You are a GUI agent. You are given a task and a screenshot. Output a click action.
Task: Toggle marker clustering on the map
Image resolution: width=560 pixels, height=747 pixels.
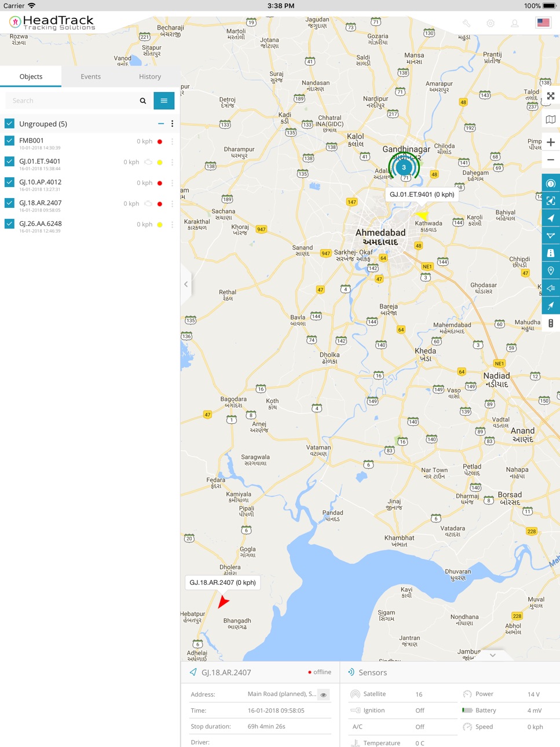click(x=551, y=184)
